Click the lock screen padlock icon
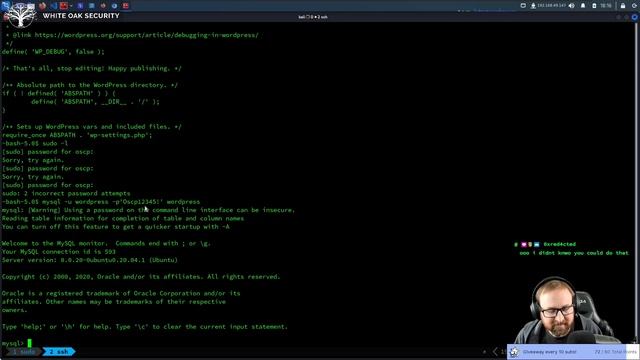Image resolution: width=640 pixels, height=360 pixels. (623, 6)
